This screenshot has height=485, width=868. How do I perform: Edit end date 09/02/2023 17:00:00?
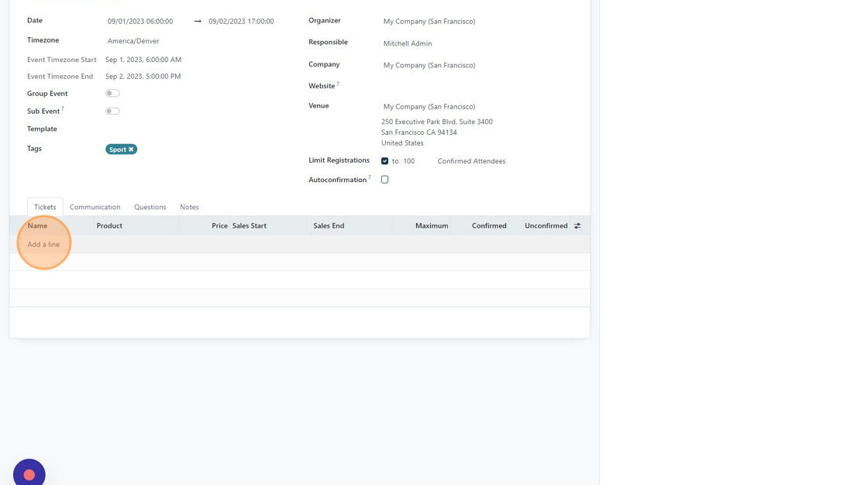tap(241, 22)
